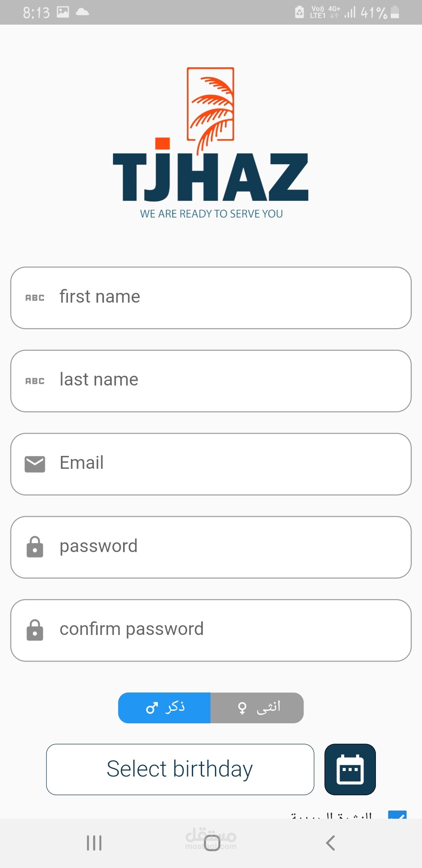422x868 pixels.
Task: Click the ABC icon beside first name
Action: [x=35, y=298]
